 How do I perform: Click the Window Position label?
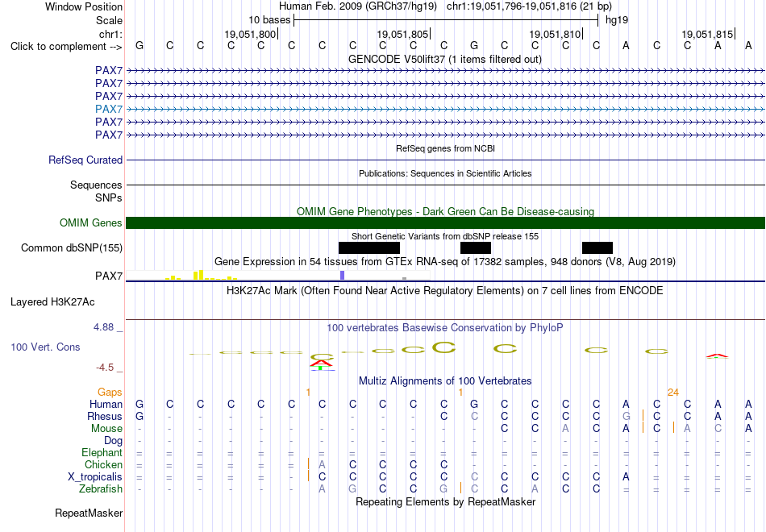(x=84, y=6)
